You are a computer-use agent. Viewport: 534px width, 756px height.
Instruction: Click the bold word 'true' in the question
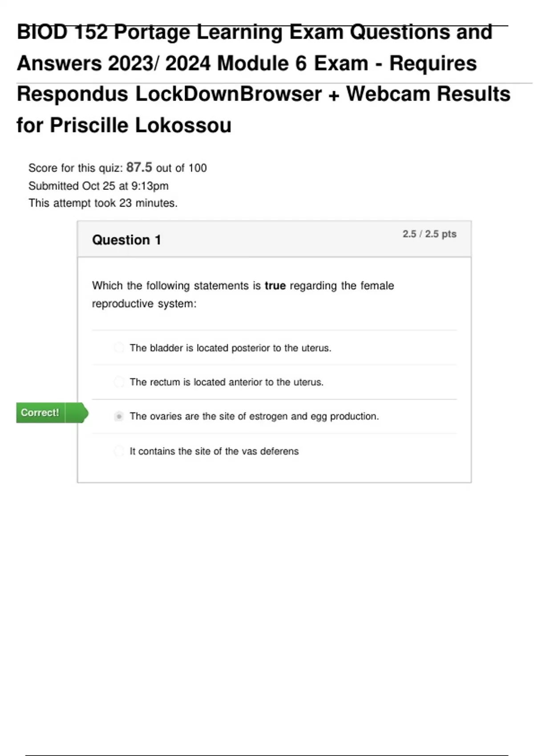[275, 286]
